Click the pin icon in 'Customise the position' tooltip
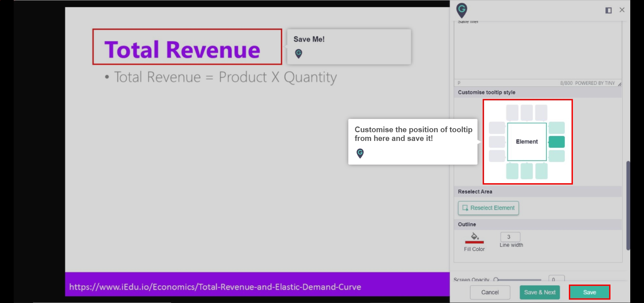644x303 pixels. point(360,153)
